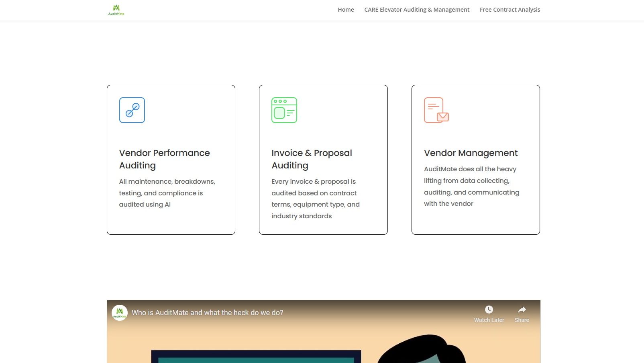Click the Vendor Performance Auditing heading
The image size is (644, 363).
click(x=164, y=159)
